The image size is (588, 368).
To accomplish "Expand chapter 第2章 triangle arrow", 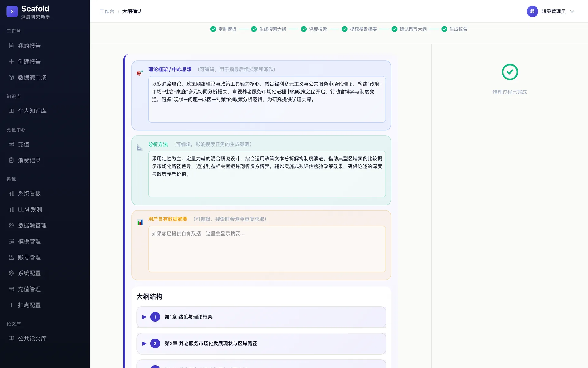I will [x=144, y=343].
